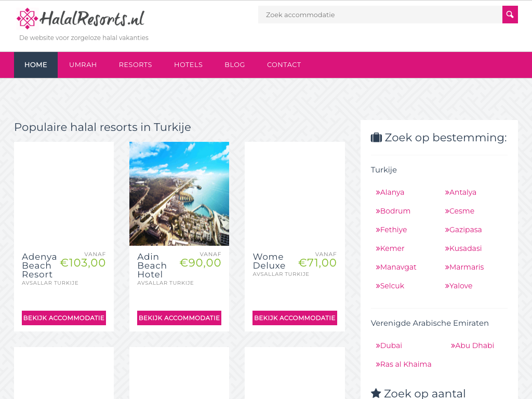
Task: View accommodation for Adenya Beach Resort
Action: [x=64, y=318]
